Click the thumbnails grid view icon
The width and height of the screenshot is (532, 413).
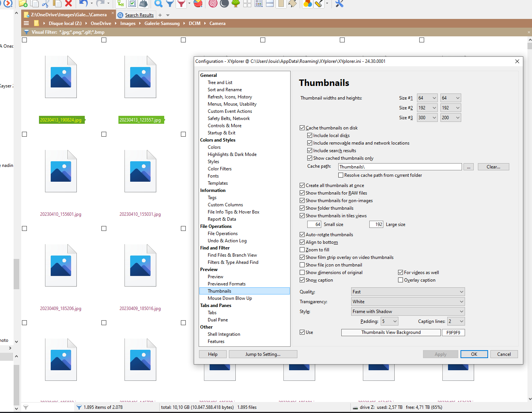247,3
